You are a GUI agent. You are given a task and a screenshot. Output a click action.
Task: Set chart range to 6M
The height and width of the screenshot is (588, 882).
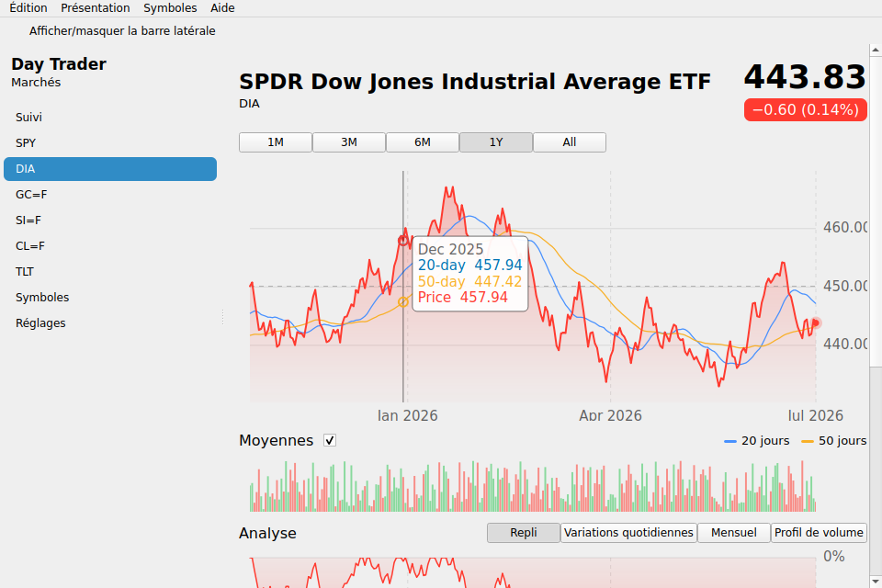pos(423,142)
